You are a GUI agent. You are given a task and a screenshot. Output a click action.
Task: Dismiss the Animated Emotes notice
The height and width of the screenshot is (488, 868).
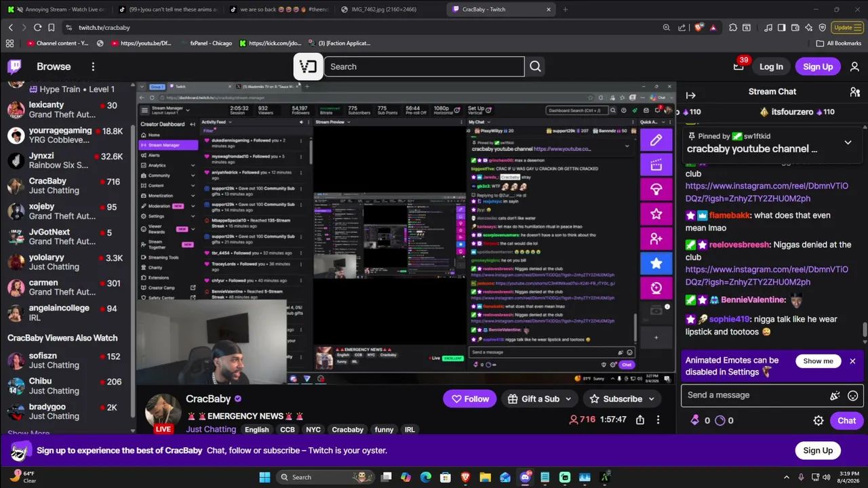(852, 361)
